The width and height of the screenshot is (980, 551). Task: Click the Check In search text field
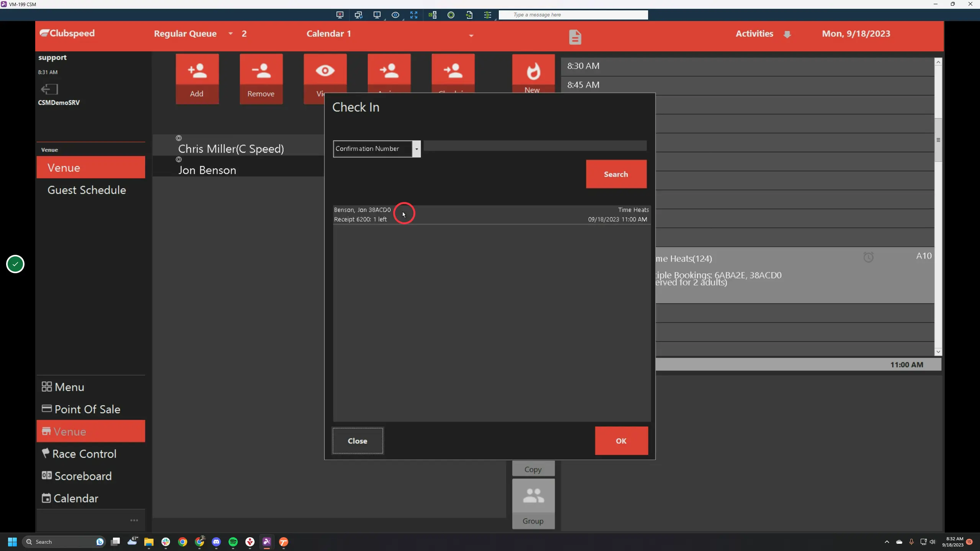(535, 145)
